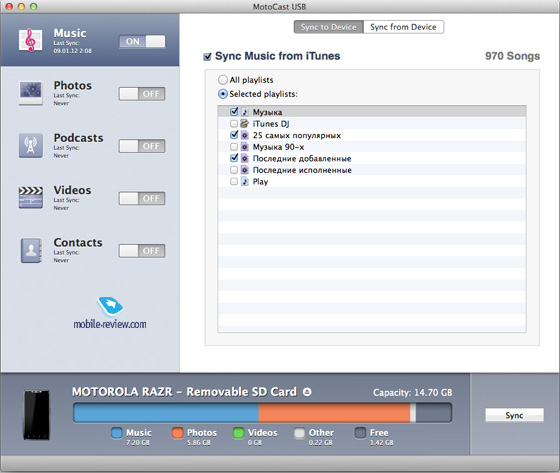Select the Play playlist row text
Screen dimensions: 560x473
pyautogui.click(x=260, y=182)
